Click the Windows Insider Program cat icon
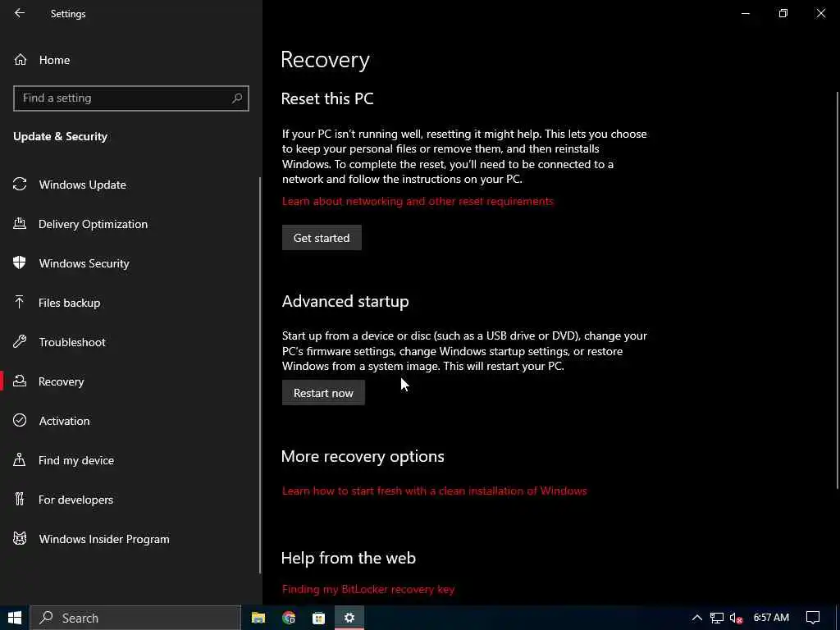This screenshot has width=840, height=630. coord(20,538)
